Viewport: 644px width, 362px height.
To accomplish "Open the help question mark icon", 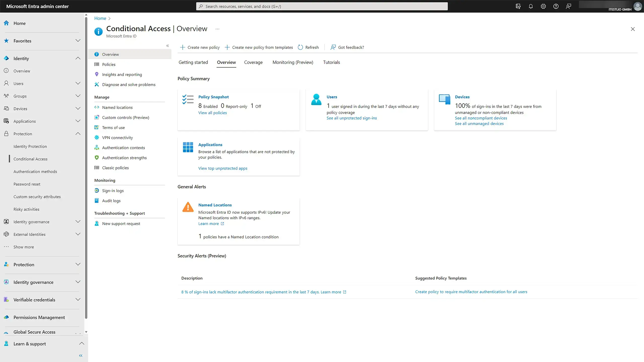I will (556, 6).
